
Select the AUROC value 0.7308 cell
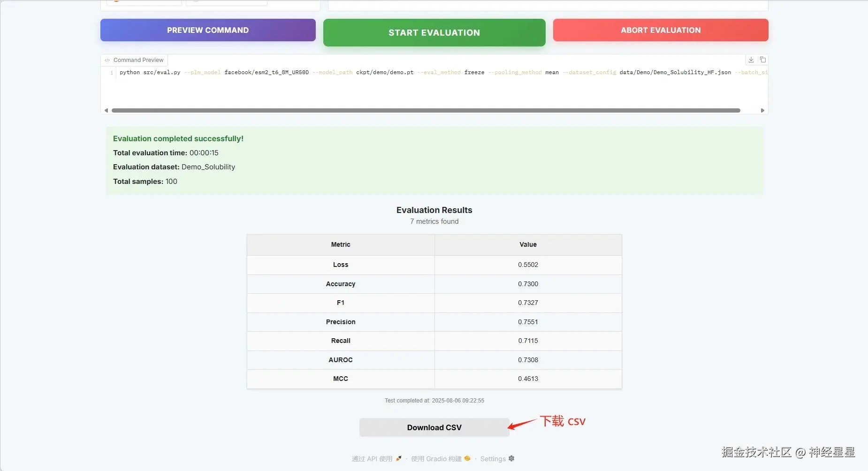point(528,360)
